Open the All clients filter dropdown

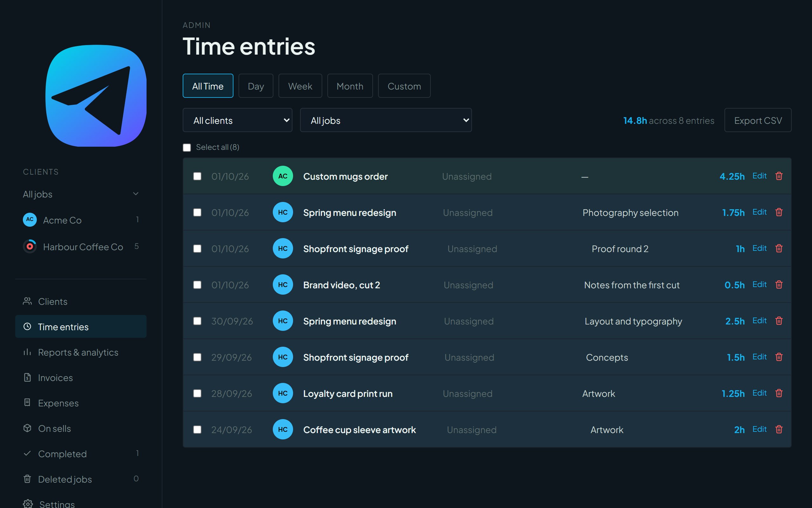pos(237,120)
